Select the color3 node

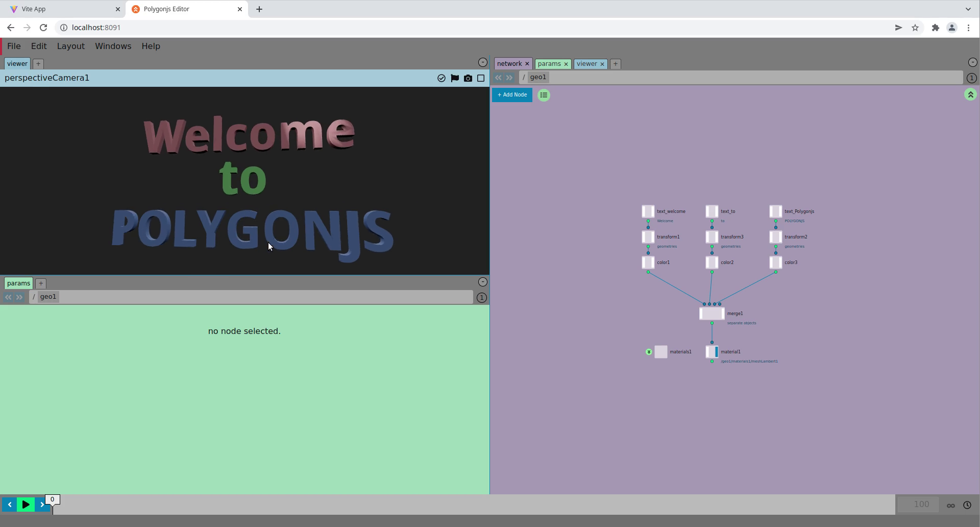776,262
